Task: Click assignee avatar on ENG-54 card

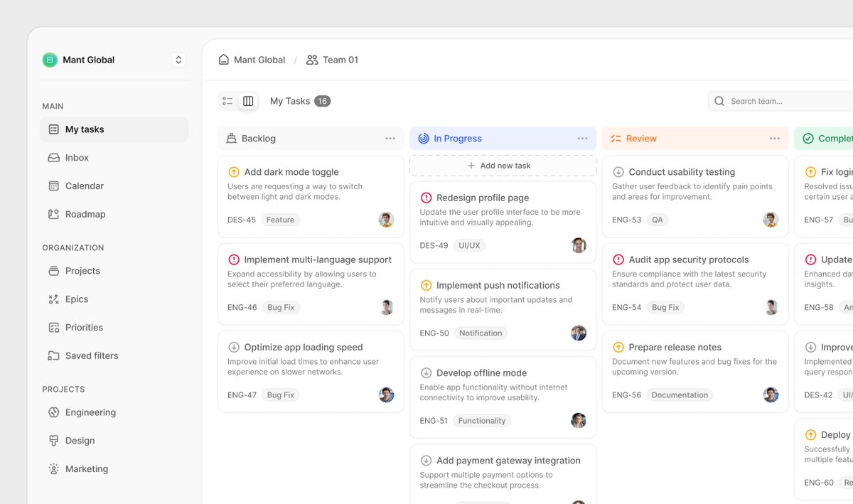Action: tap(771, 307)
